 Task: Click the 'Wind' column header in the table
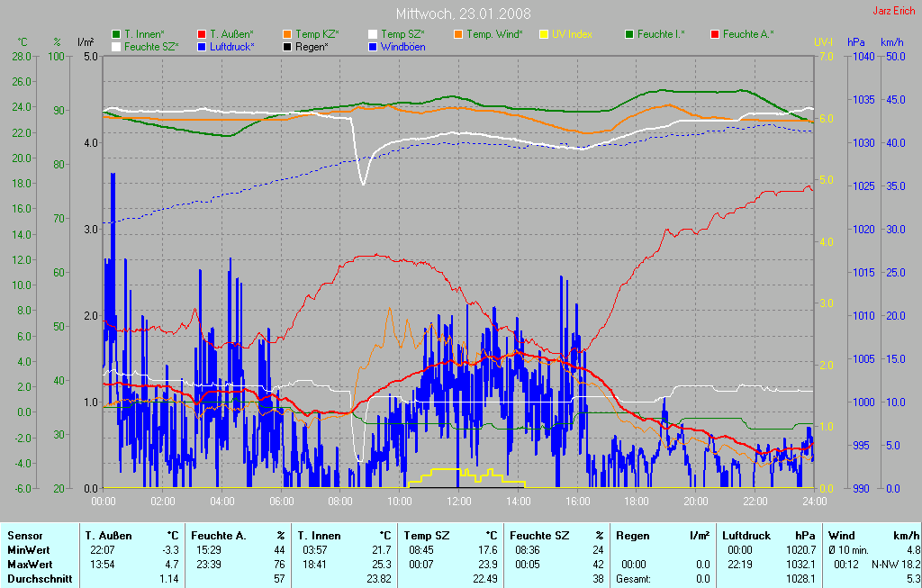(841, 536)
